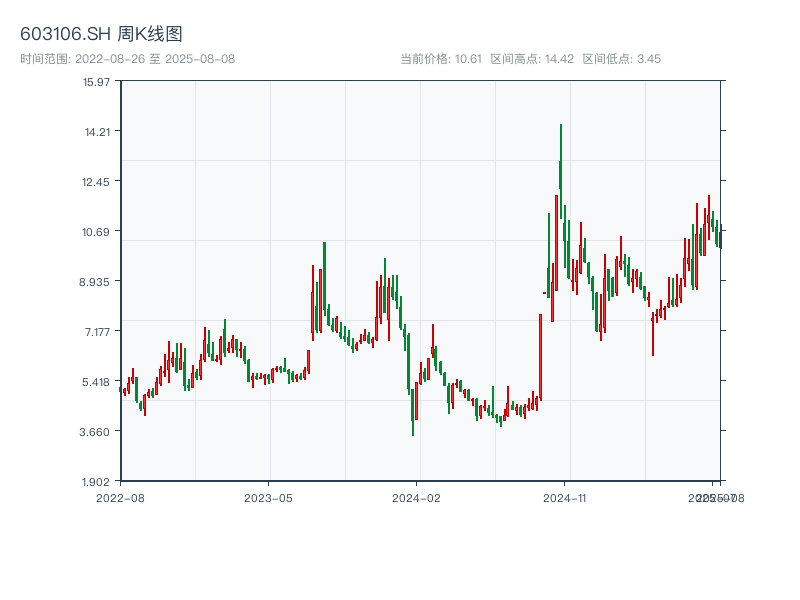This screenshot has height=600, width=800.
Task: Click x-axis label 2023-05
Action: [268, 498]
